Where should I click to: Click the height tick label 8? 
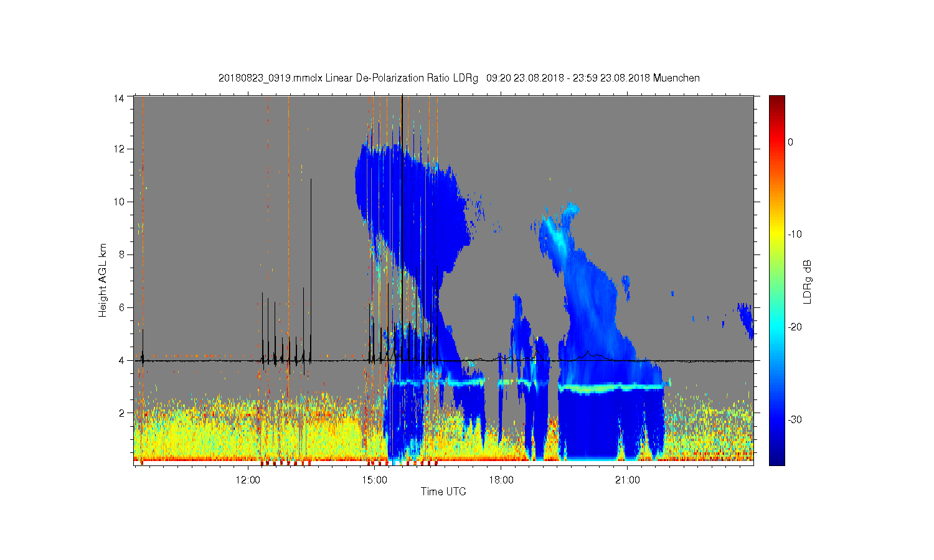tap(122, 254)
